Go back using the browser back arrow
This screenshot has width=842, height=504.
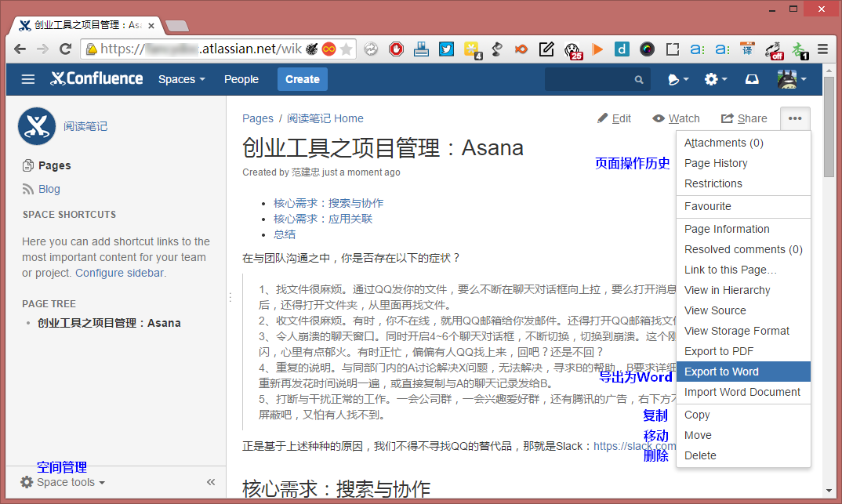(20, 49)
